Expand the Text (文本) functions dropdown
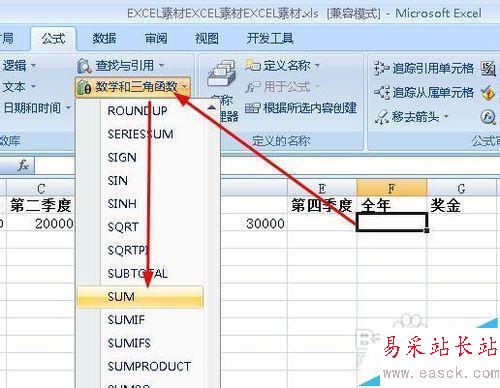This screenshot has height=388, width=500. [x=33, y=87]
